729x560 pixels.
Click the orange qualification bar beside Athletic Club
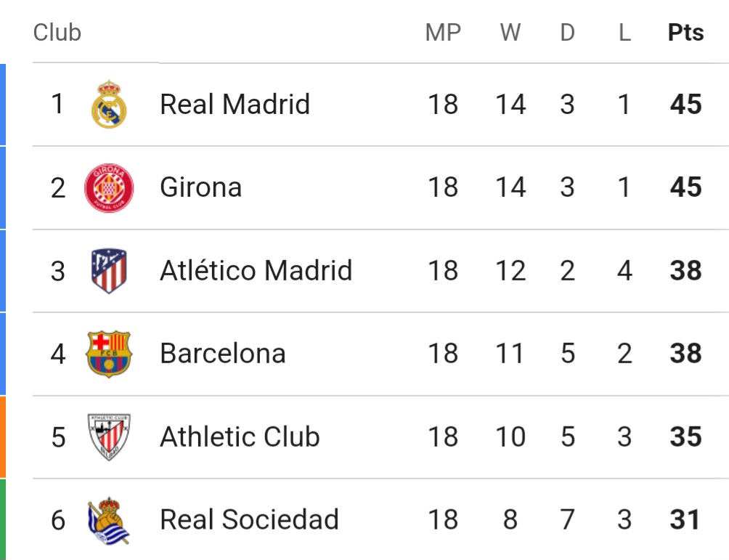click(x=3, y=437)
